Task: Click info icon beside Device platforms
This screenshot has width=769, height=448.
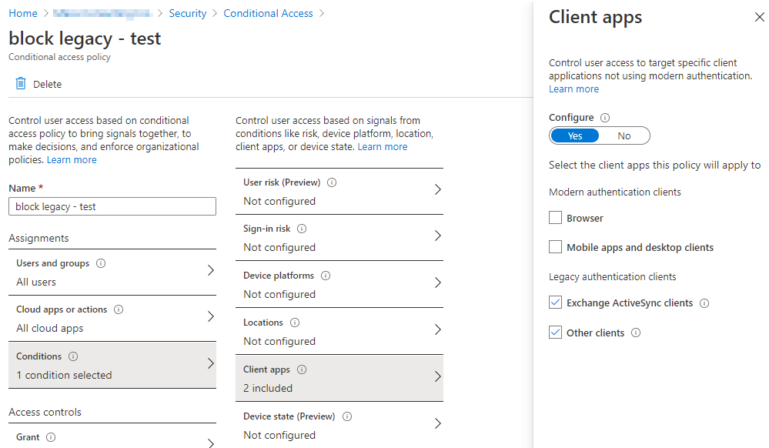Action: 326,276
